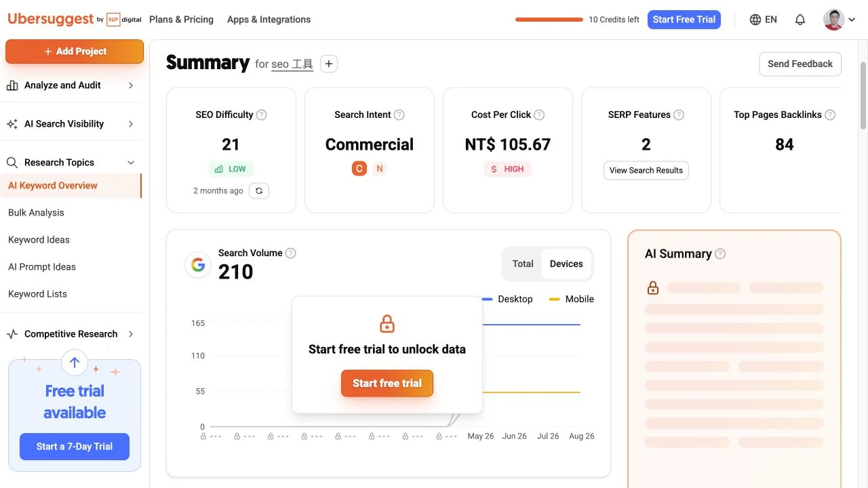Click the lock icon in AI Summary
The height and width of the screenshot is (488, 868).
pos(653,288)
